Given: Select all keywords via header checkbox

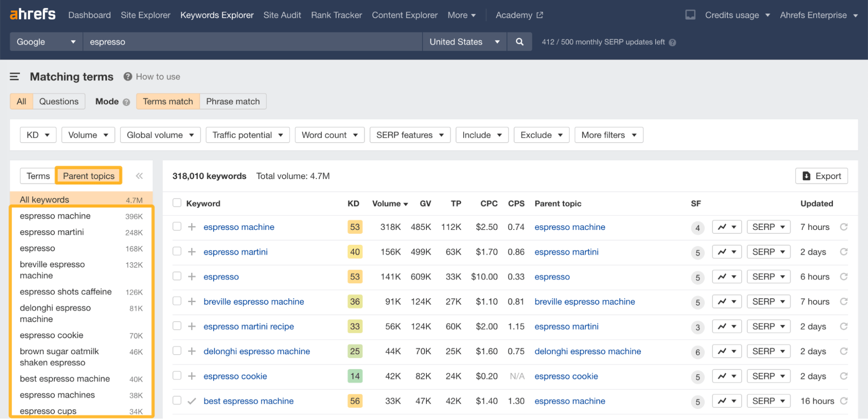Looking at the screenshot, I should pos(177,203).
